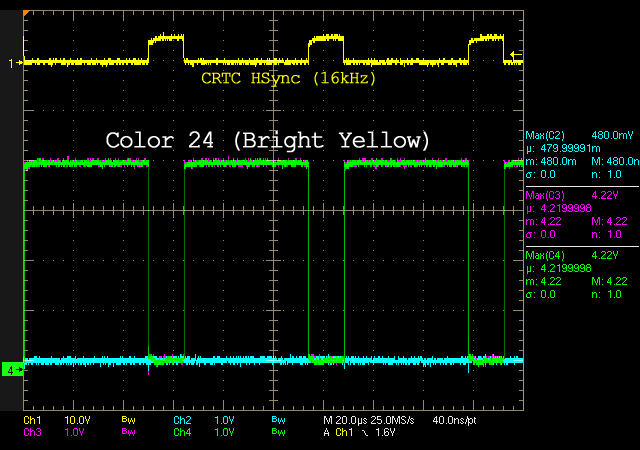This screenshot has width=640, height=450.
Task: Click the green channel 4 ground marker
Action: [x=13, y=370]
